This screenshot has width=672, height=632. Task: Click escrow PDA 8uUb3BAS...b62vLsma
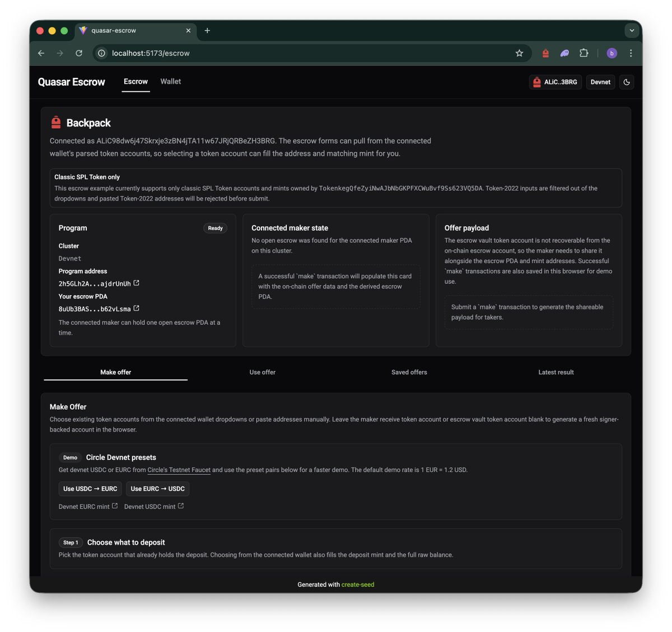(x=95, y=309)
